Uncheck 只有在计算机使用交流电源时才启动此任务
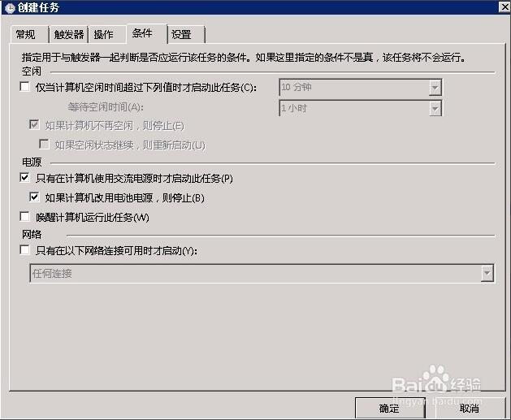Image resolution: width=511 pixels, height=420 pixels. coord(24,178)
